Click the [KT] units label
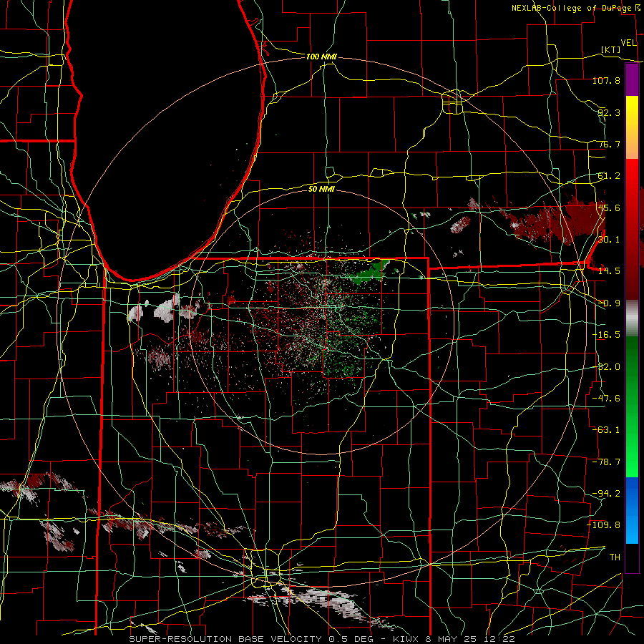Viewport: 644px width, 644px height. (611, 49)
